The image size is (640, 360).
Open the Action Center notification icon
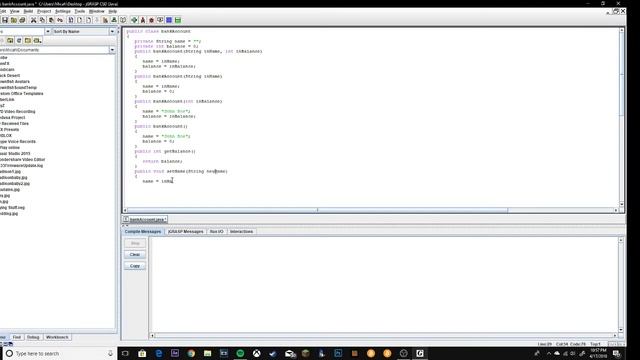point(616,353)
